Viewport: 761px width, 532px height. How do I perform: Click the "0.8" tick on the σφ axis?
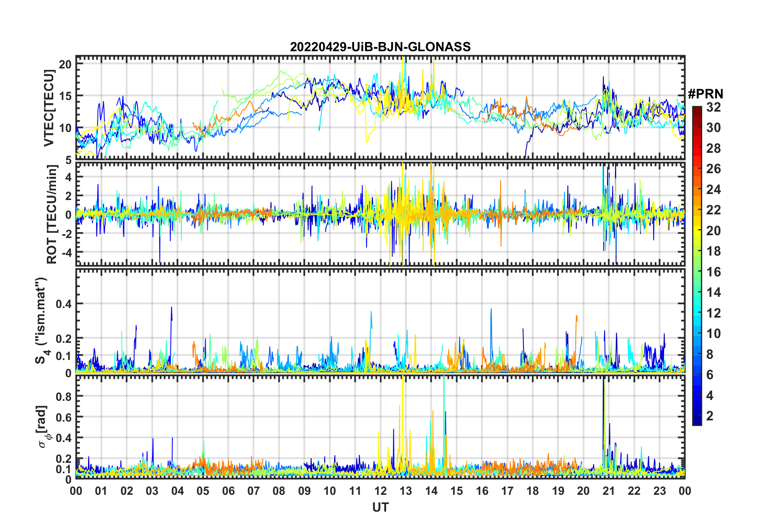click(64, 396)
